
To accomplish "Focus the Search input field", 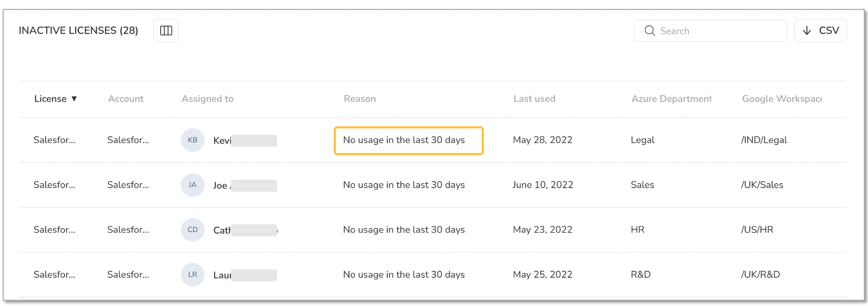I will click(711, 31).
